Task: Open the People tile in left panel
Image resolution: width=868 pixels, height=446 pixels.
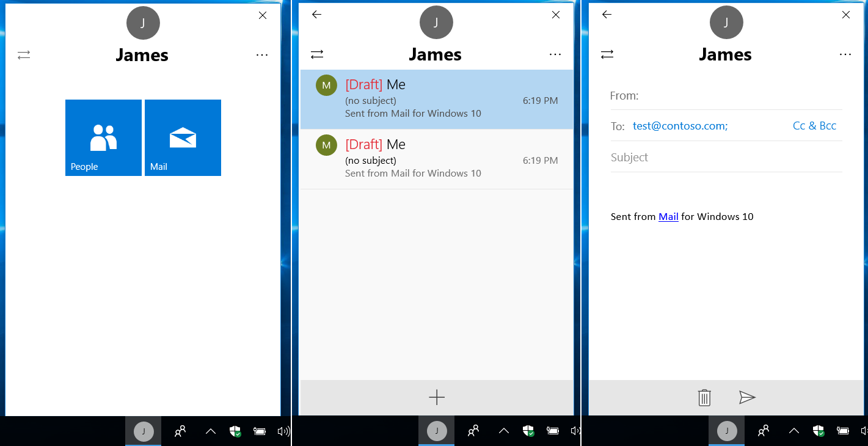Action: [103, 137]
